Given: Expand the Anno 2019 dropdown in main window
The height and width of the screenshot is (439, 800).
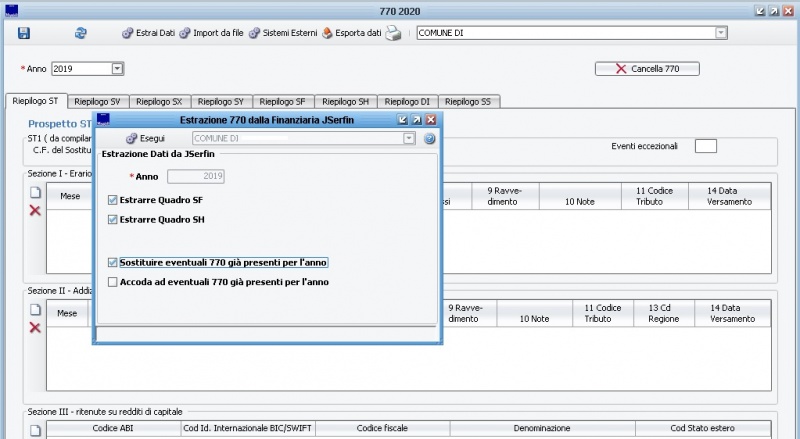Looking at the screenshot, I should tap(117, 68).
